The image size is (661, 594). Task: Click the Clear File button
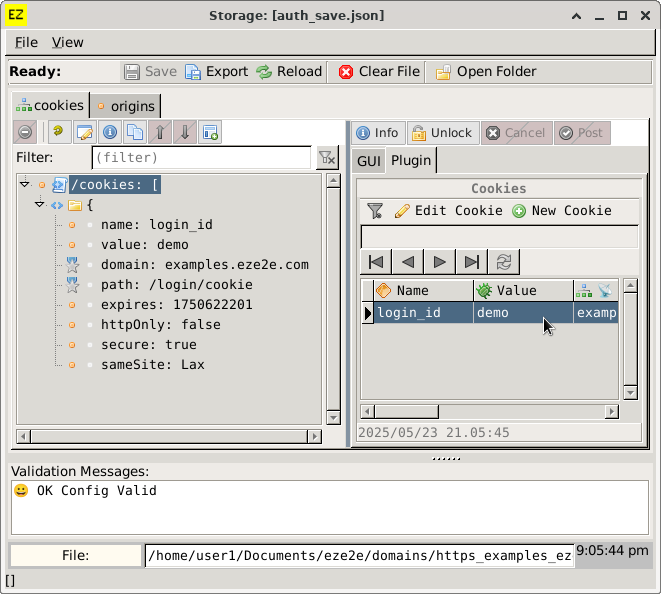pos(379,72)
